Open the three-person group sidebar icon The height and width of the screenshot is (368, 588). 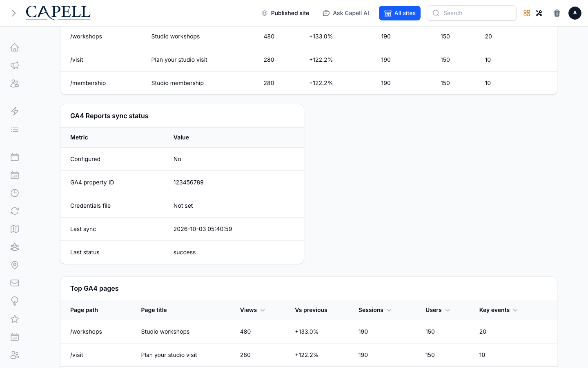(x=15, y=247)
